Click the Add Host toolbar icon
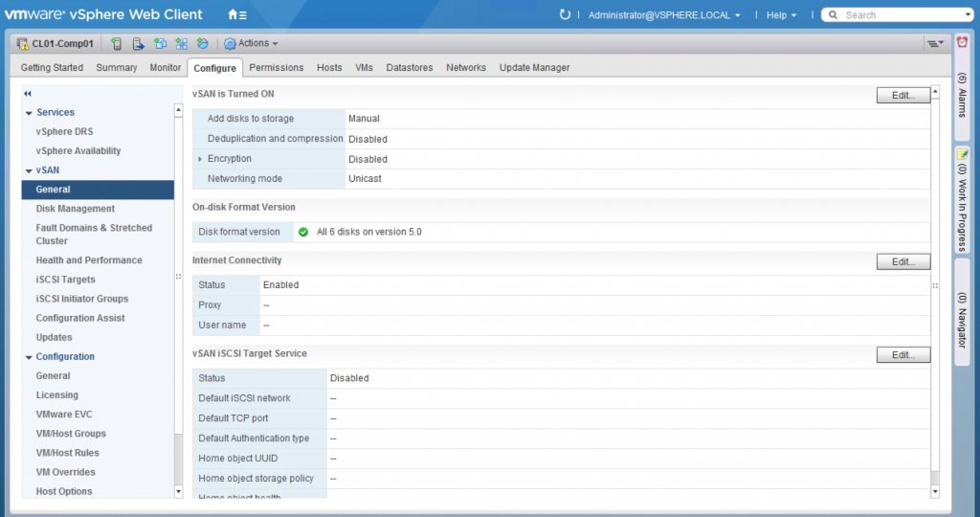The image size is (980, 517). (x=116, y=44)
